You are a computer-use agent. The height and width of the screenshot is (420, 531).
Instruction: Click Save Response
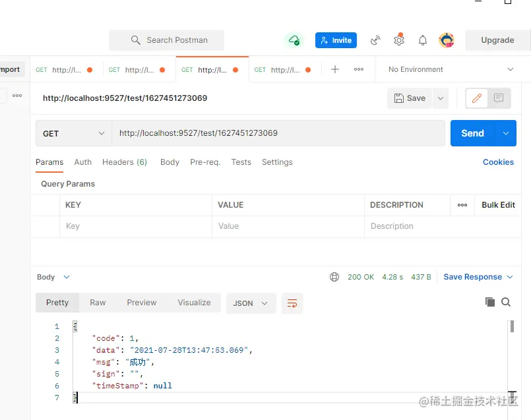pos(473,277)
